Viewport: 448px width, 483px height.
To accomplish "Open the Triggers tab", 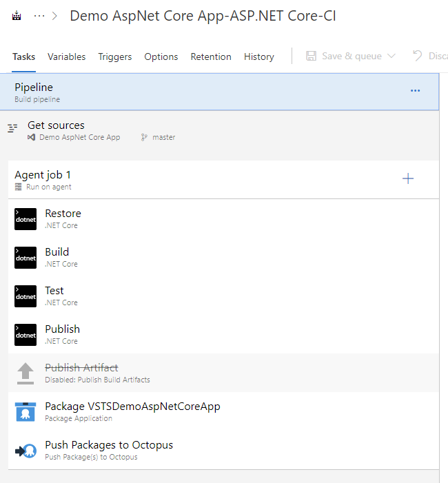I will coord(115,56).
